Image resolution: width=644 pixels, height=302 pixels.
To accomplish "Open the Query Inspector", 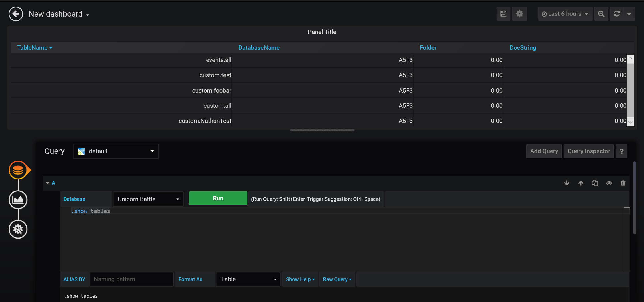I will (589, 151).
